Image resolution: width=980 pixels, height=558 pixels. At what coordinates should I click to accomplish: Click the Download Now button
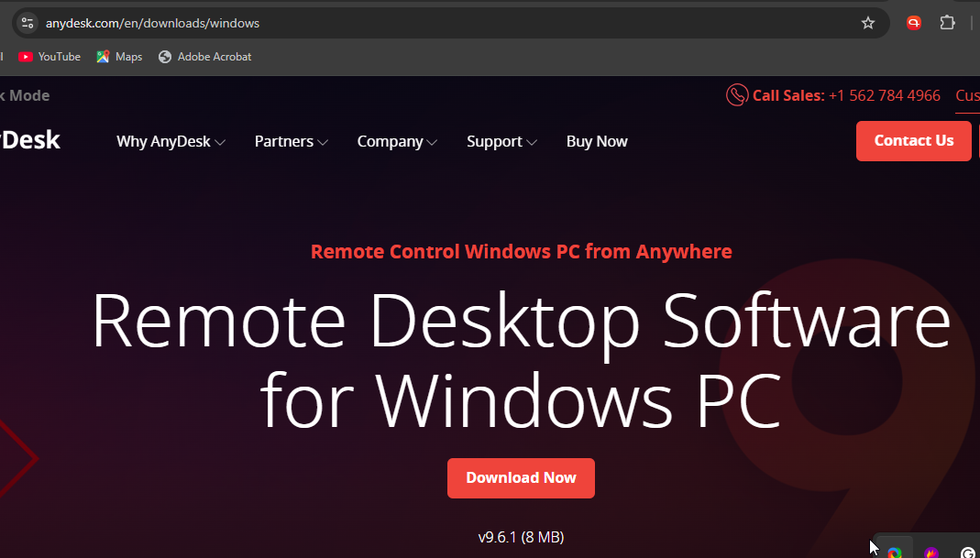tap(521, 478)
